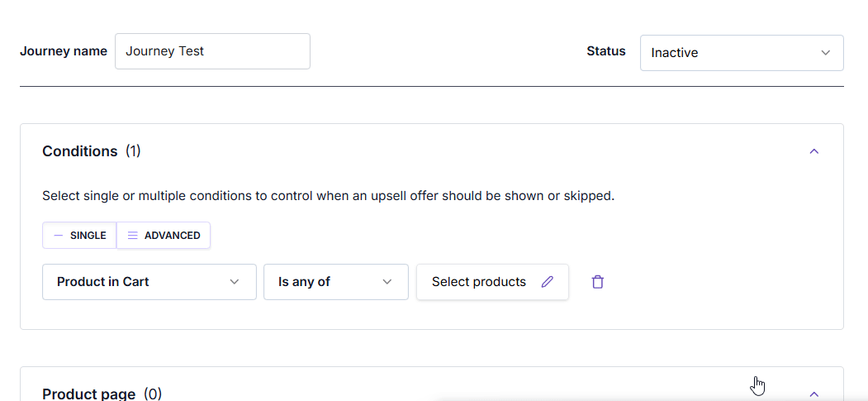868x401 pixels.
Task: Switch condition mode to ADVANCED
Action: [164, 236]
